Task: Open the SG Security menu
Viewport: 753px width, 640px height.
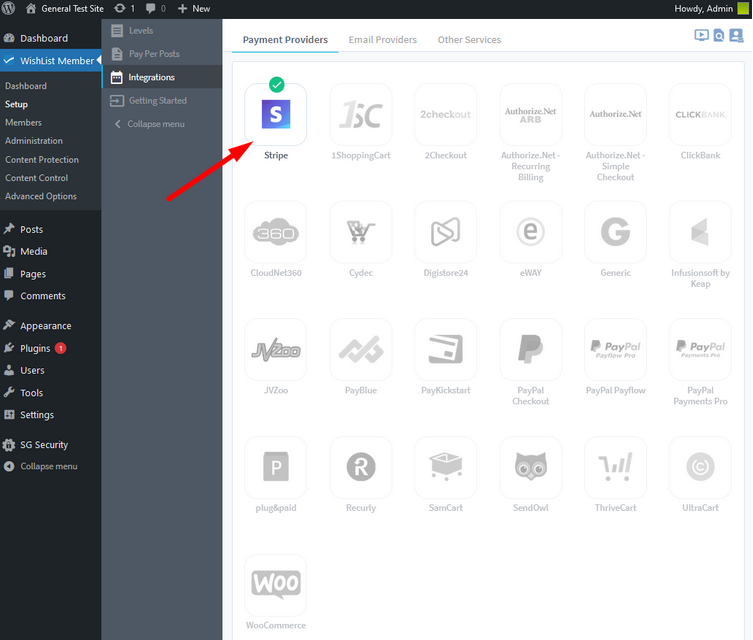Action: click(x=50, y=445)
